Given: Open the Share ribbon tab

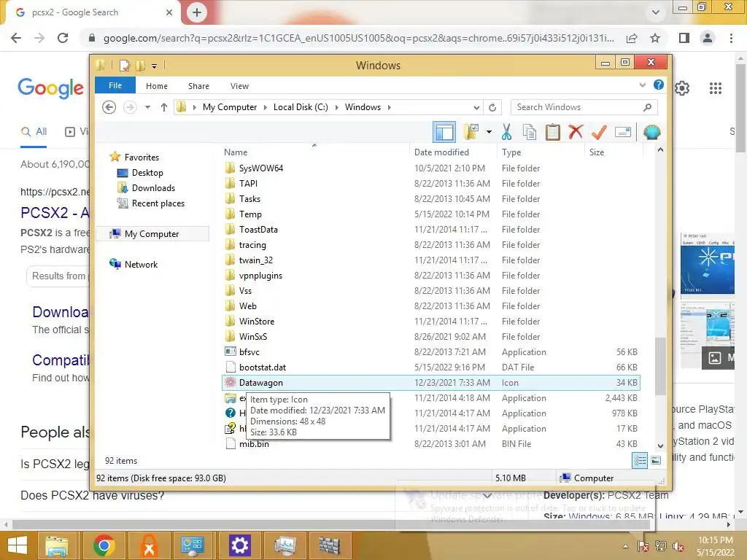Looking at the screenshot, I should pyautogui.click(x=198, y=86).
